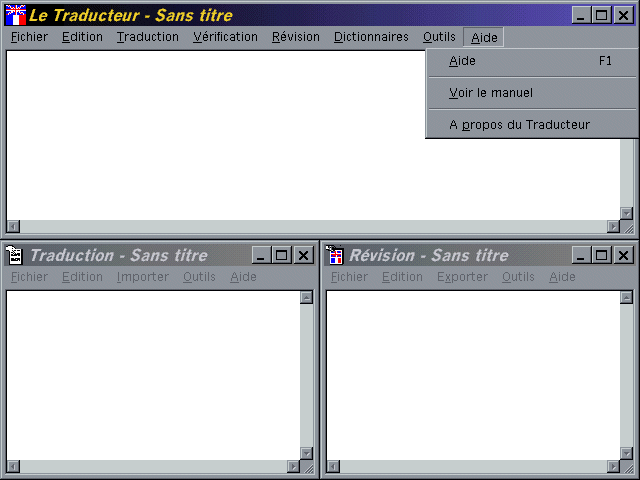Maximize the Révision window
The image size is (640, 480).
(601, 256)
